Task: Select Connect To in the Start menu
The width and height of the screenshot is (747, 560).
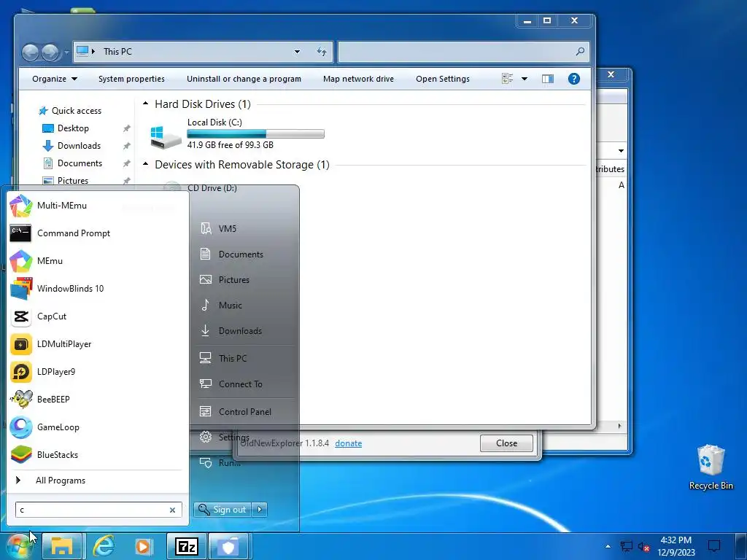Action: pos(231,384)
